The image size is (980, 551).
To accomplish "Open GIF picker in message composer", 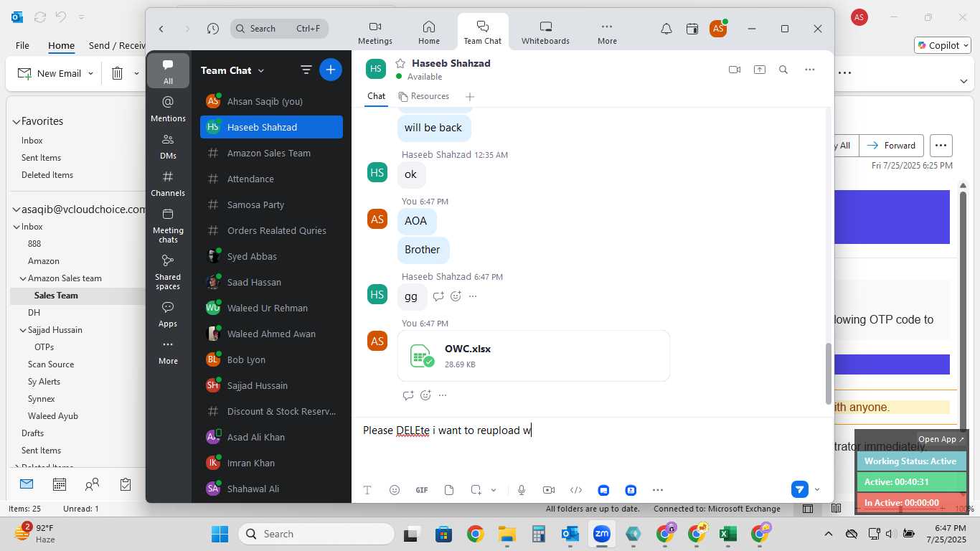I will [x=422, y=490].
